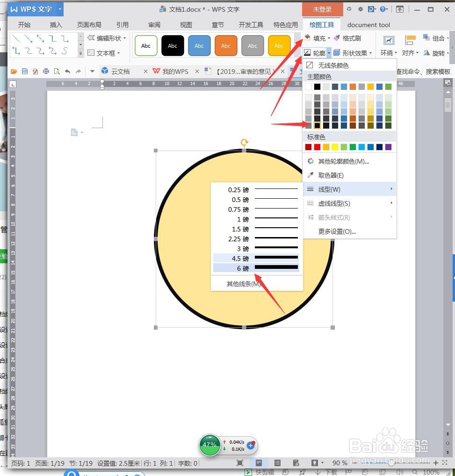Switch to the document tool tab

tap(368, 25)
